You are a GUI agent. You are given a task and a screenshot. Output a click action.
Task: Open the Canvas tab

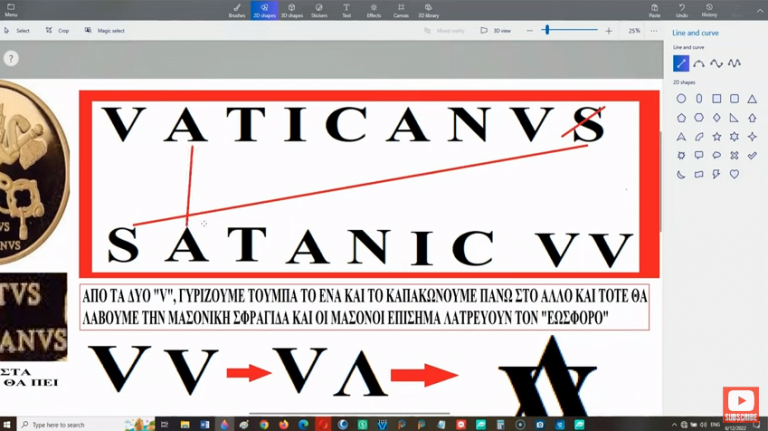click(401, 10)
